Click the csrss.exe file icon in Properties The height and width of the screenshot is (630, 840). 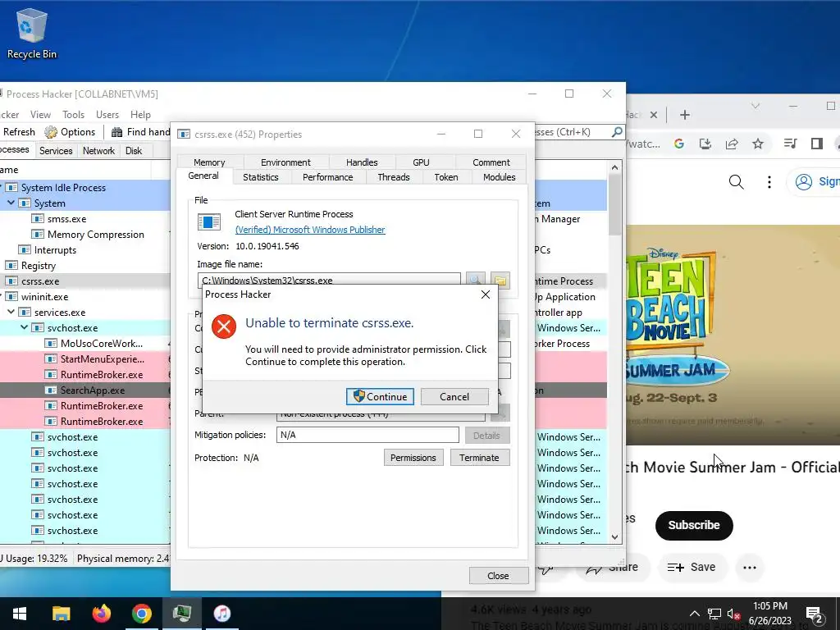click(x=209, y=221)
